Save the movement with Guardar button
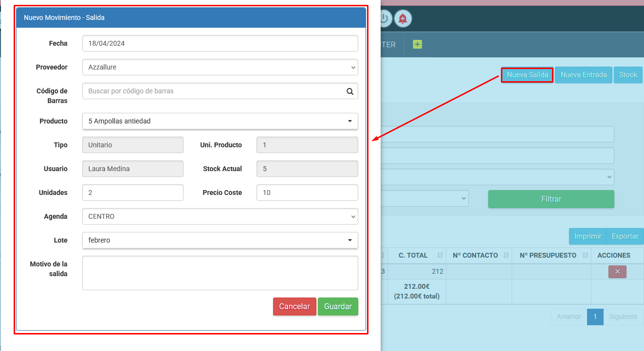 click(338, 306)
